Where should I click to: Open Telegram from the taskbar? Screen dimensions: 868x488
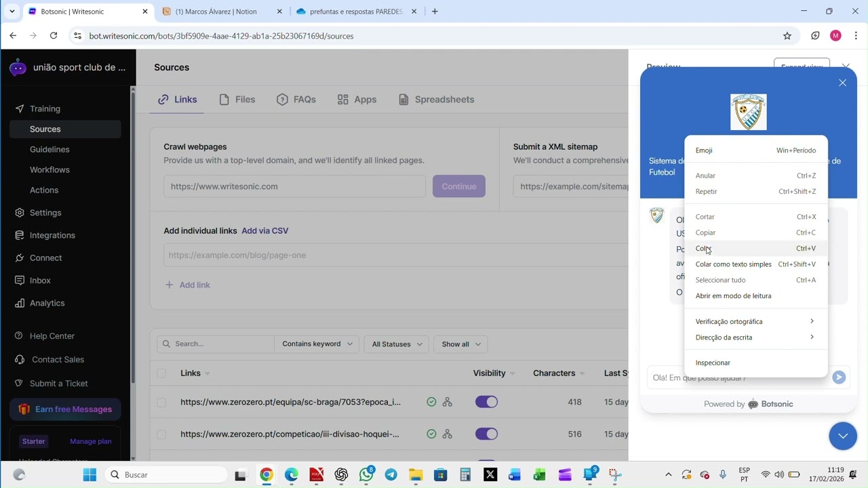391,475
